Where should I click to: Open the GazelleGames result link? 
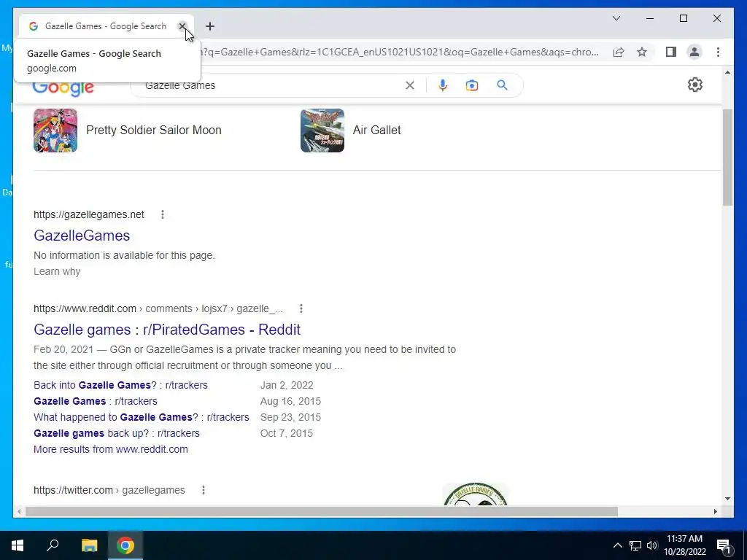click(x=82, y=236)
